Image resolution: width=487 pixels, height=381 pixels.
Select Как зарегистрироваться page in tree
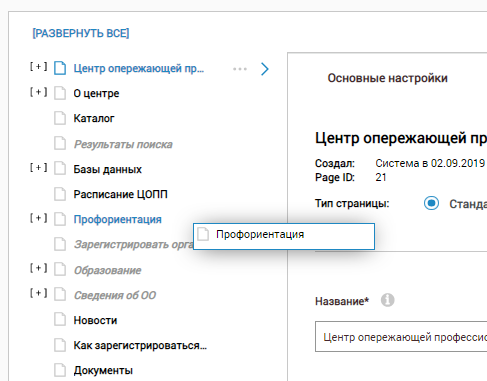point(140,345)
